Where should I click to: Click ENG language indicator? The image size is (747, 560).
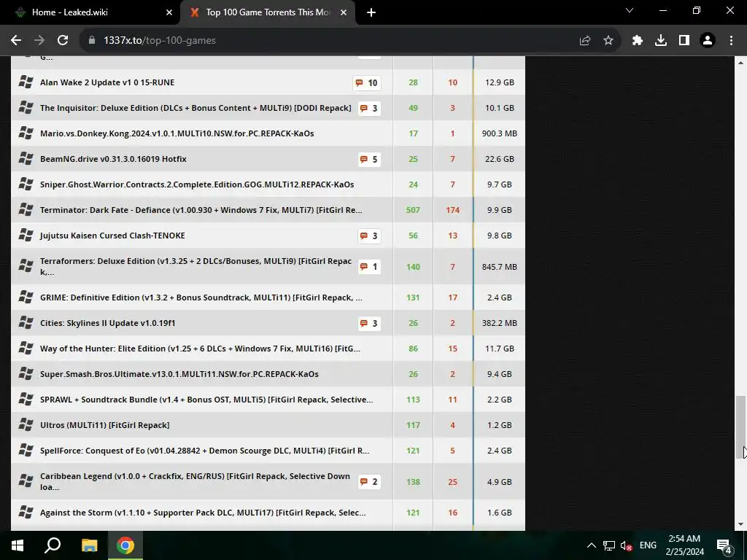click(648, 545)
